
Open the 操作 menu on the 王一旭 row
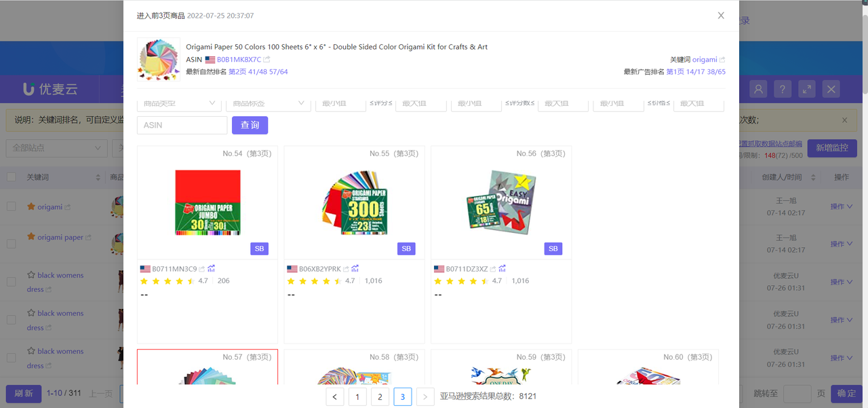click(x=840, y=205)
